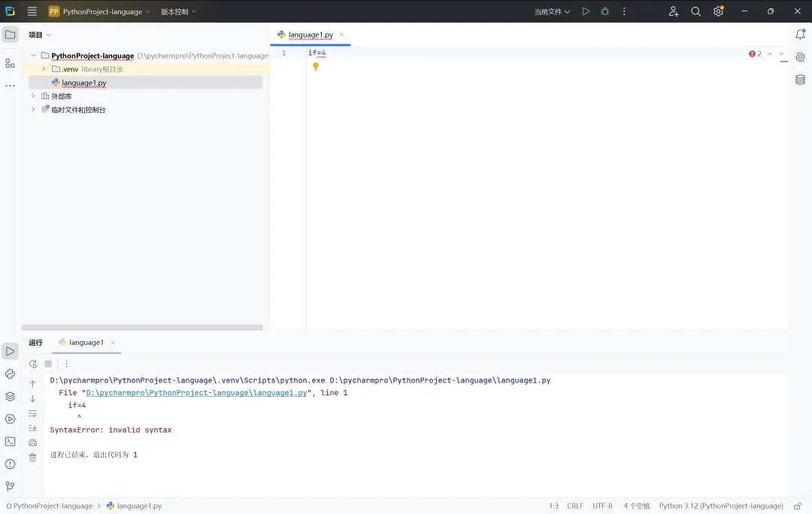Open the Database tool window
This screenshot has width=812, height=514.
point(800,80)
